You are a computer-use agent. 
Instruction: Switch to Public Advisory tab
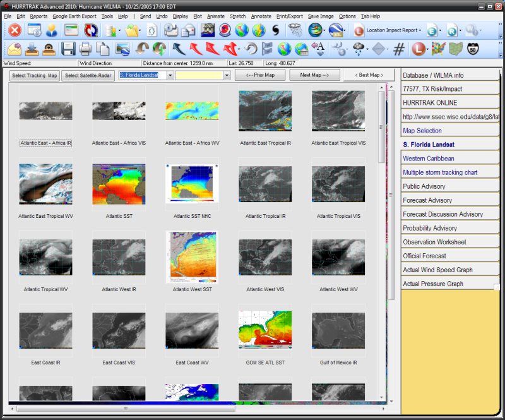point(450,186)
